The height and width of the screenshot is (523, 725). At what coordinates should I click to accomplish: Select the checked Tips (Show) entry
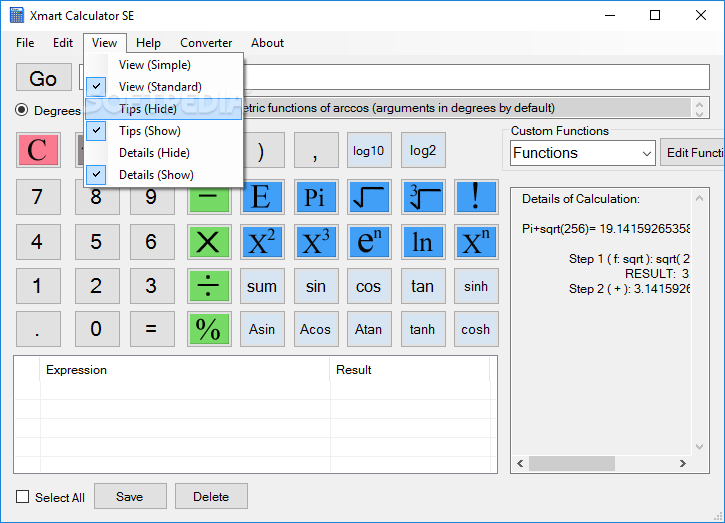tap(164, 131)
